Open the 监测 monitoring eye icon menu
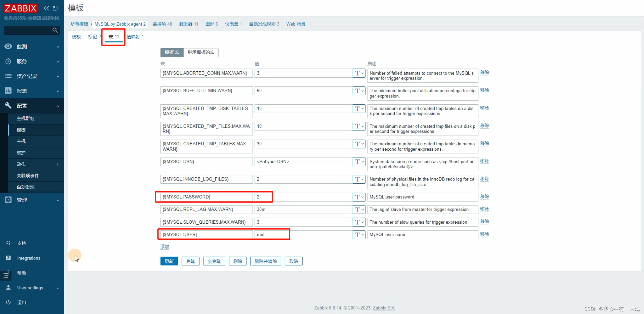 pyautogui.click(x=8, y=46)
